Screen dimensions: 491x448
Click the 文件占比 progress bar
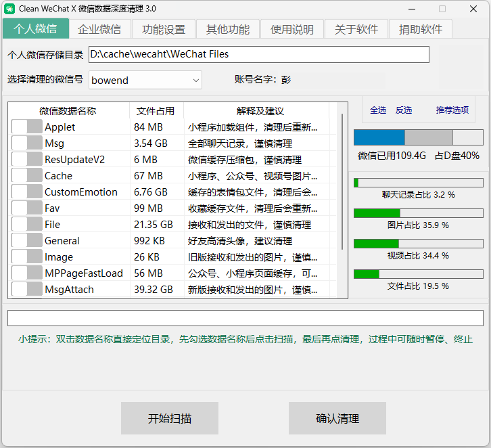tap(419, 274)
